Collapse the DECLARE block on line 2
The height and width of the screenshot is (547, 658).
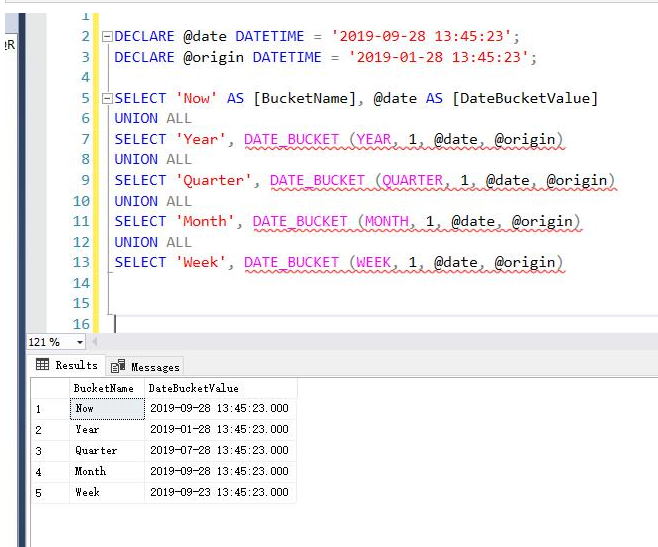107,37
